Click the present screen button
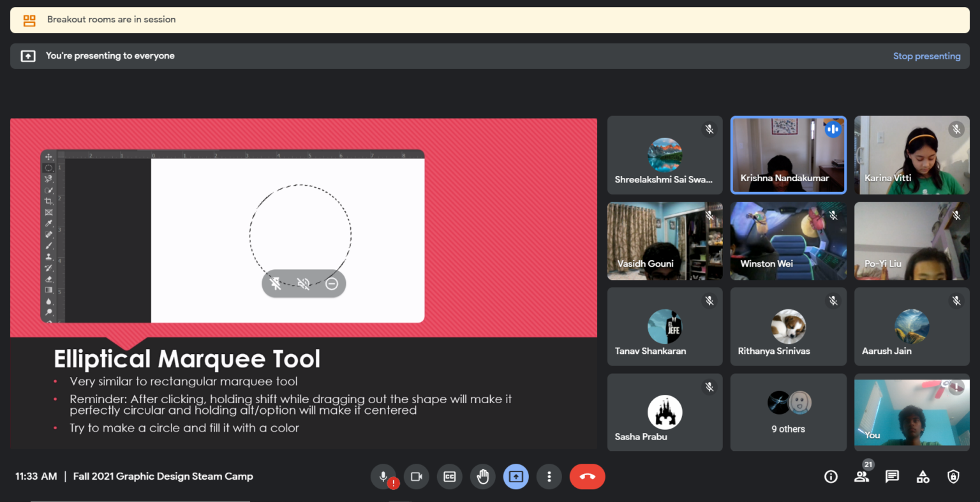Screen dimensions: 980x502 (x=516, y=476)
